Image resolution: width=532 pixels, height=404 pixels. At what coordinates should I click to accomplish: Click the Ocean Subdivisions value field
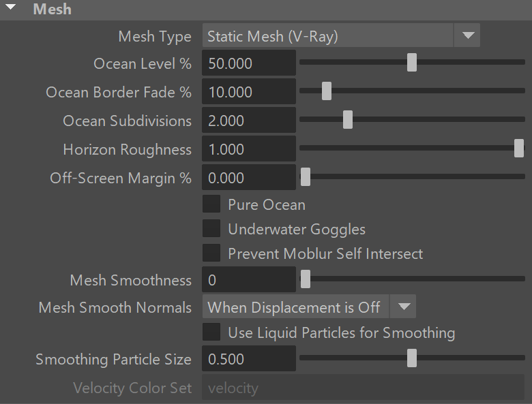(x=249, y=121)
